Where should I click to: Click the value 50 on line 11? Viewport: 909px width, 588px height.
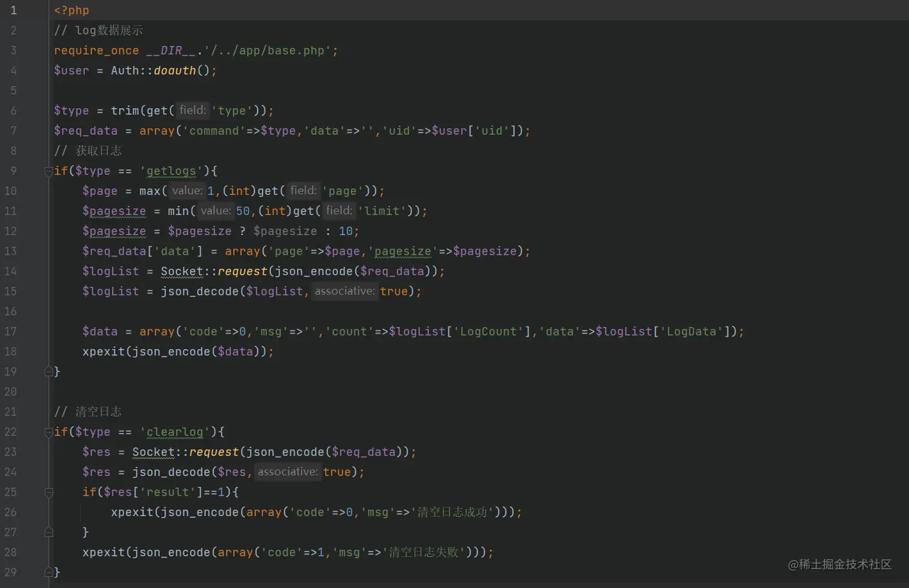tap(243, 211)
